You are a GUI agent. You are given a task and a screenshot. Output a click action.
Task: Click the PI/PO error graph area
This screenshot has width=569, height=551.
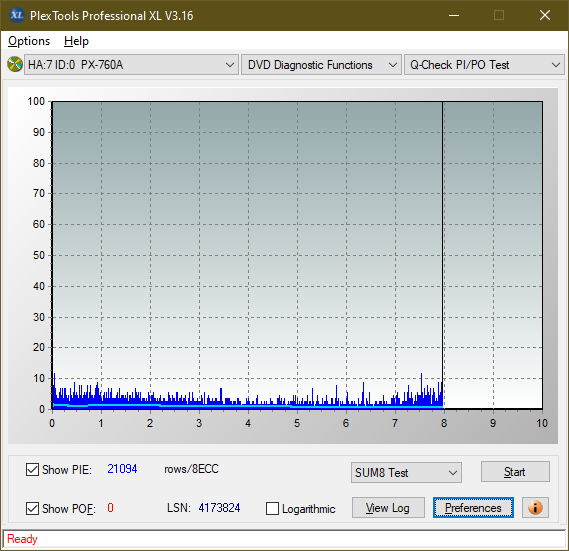pos(297,255)
